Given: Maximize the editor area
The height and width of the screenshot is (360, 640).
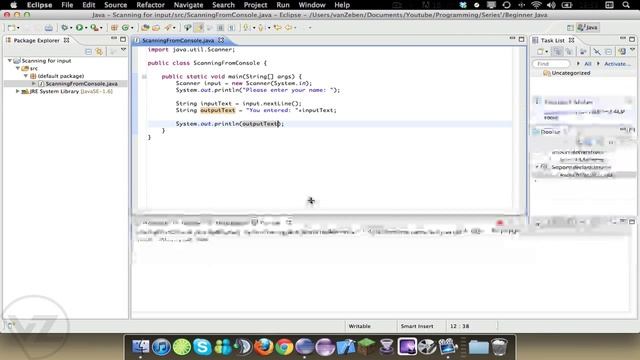Looking at the screenshot, I should tap(521, 39).
